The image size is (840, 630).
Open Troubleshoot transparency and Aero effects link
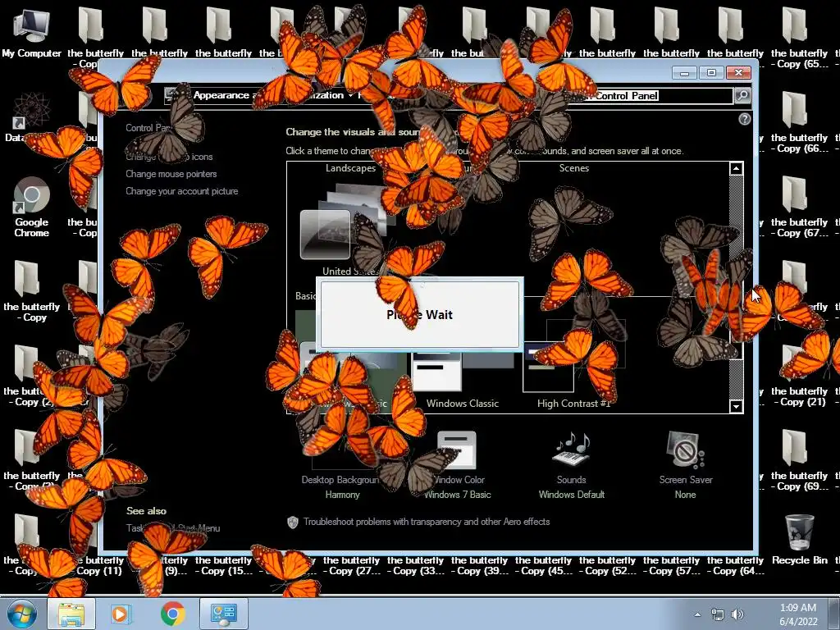(427, 522)
